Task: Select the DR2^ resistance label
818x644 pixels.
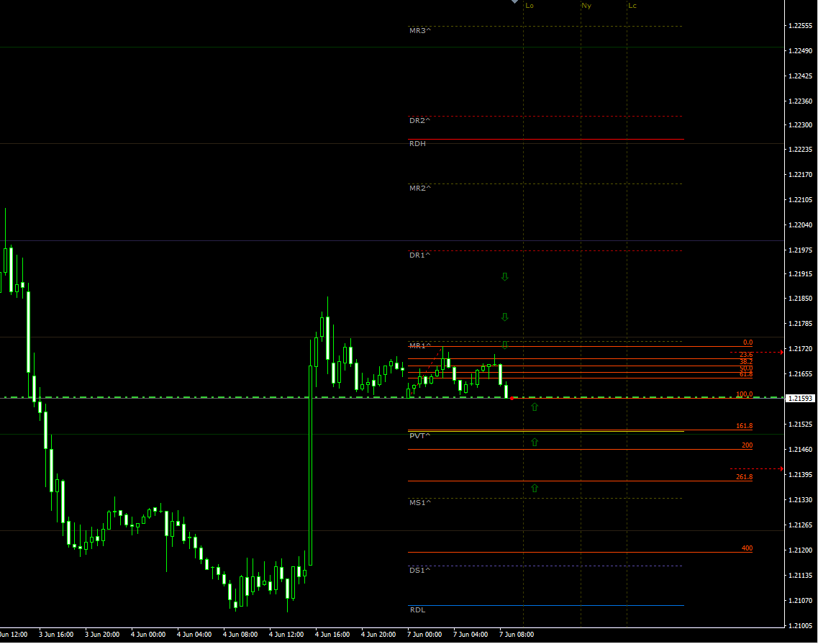Action: tap(419, 121)
